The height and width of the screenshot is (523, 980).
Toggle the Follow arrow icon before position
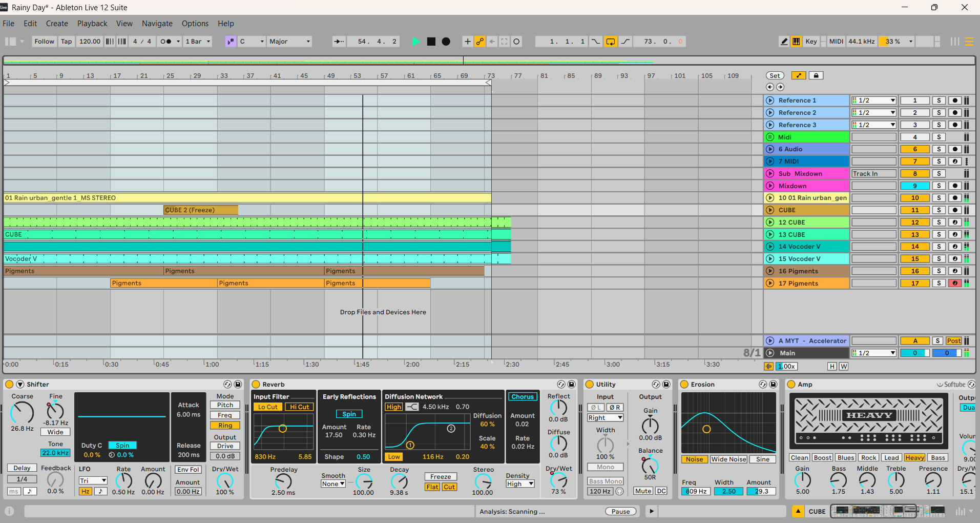tap(339, 42)
